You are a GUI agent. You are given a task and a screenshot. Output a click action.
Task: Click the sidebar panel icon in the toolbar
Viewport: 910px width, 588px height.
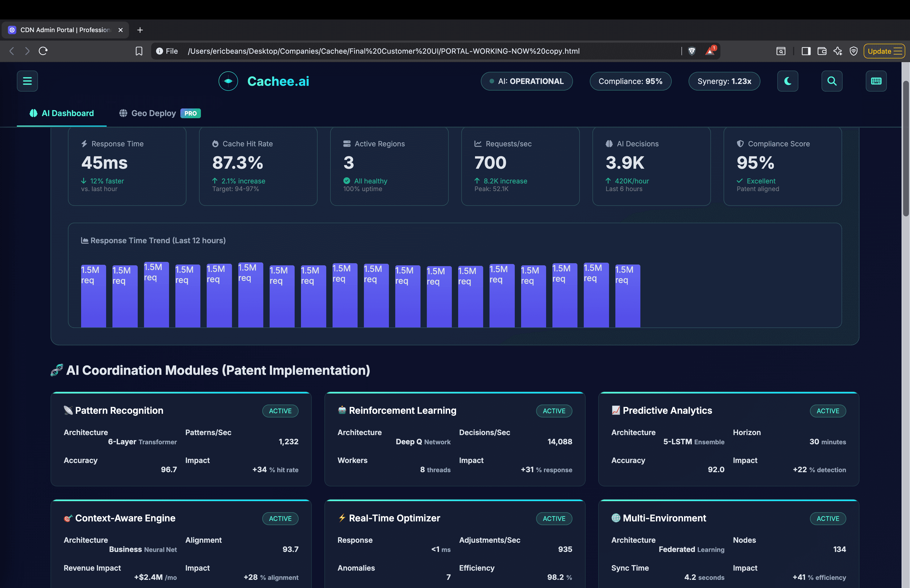click(806, 51)
